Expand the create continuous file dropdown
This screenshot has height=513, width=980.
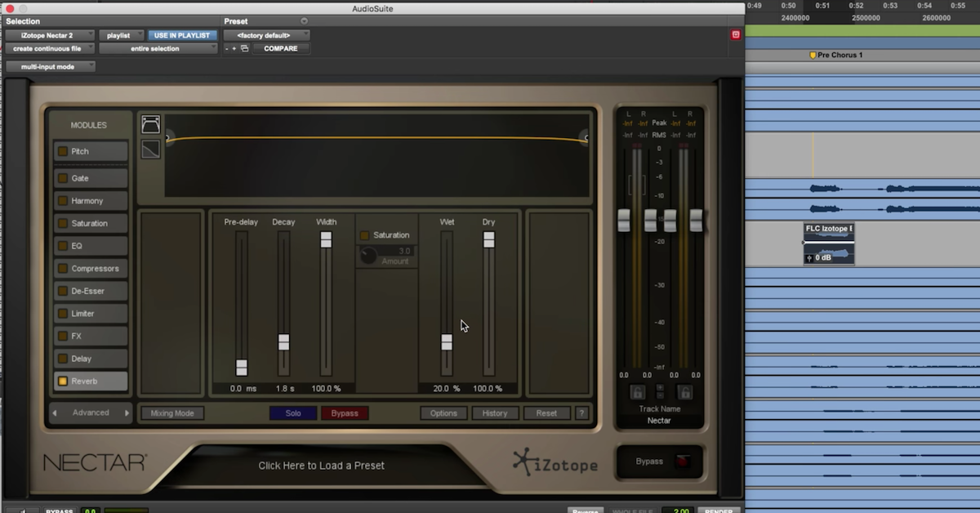tap(50, 48)
